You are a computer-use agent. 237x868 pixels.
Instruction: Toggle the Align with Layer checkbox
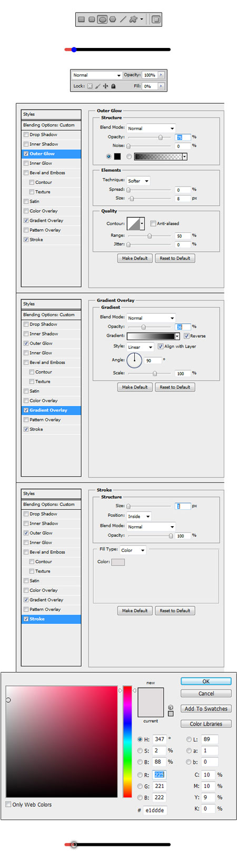pyautogui.click(x=160, y=347)
